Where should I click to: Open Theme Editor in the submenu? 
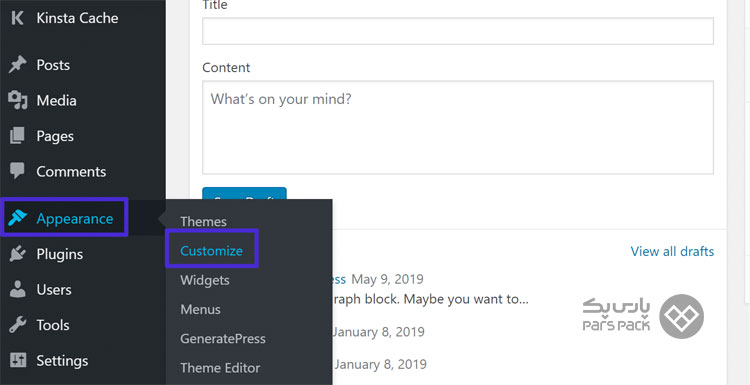(x=220, y=368)
